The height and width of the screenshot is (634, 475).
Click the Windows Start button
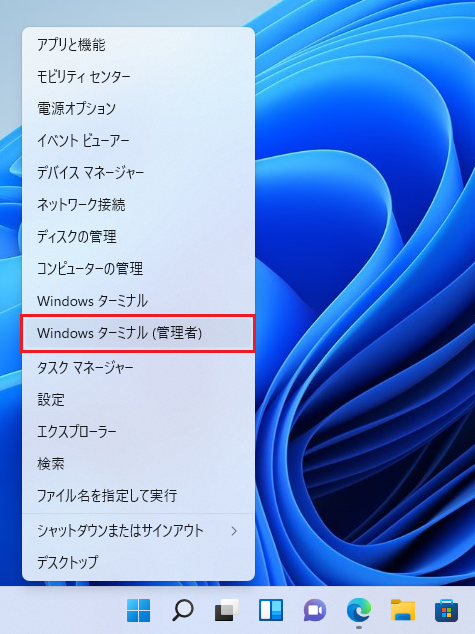[139, 610]
